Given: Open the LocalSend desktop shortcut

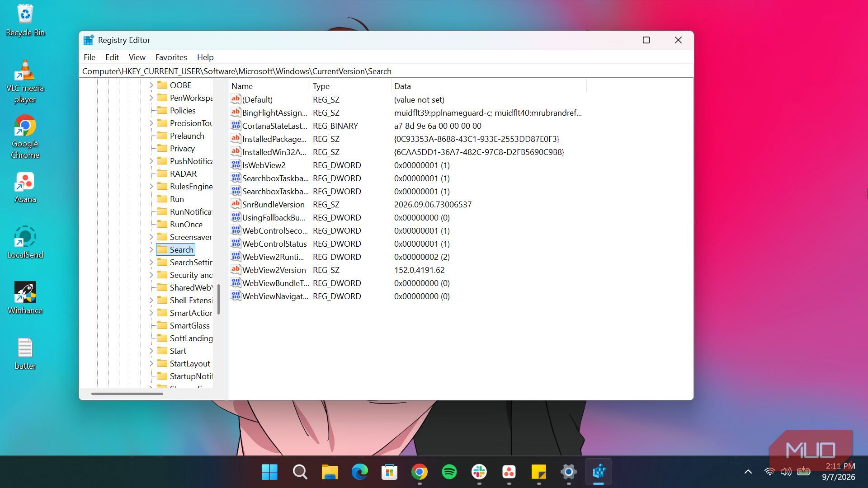Looking at the screenshot, I should coord(25,243).
